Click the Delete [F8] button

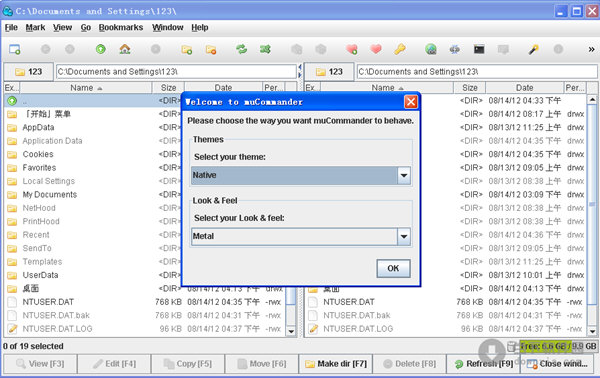pyautogui.click(x=409, y=364)
